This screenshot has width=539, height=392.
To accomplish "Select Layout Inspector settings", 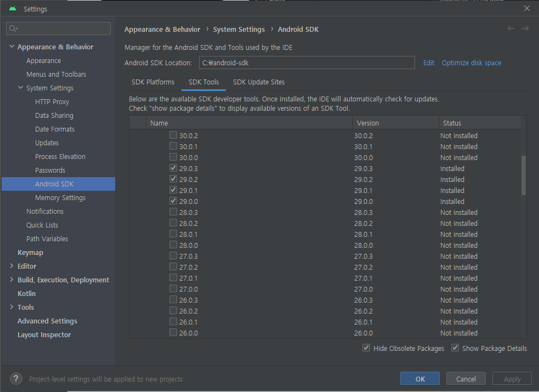I will pyautogui.click(x=44, y=335).
